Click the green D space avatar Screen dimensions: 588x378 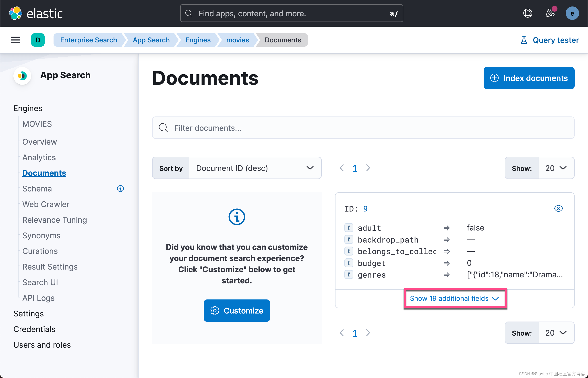[x=38, y=40]
